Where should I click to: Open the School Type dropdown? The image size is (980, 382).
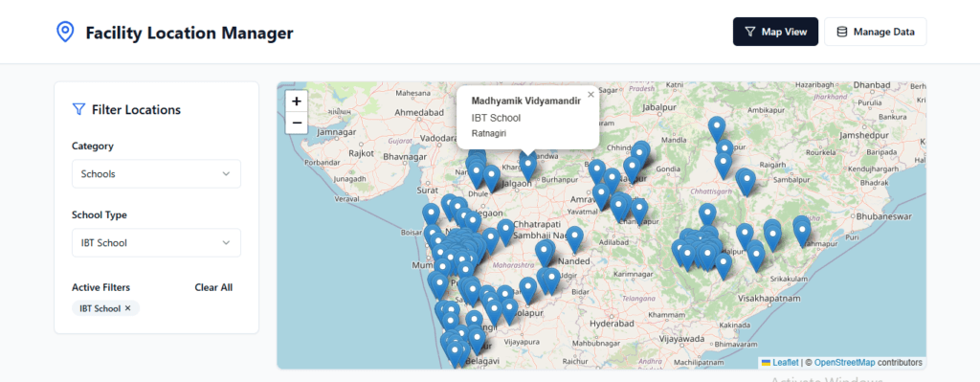point(156,242)
